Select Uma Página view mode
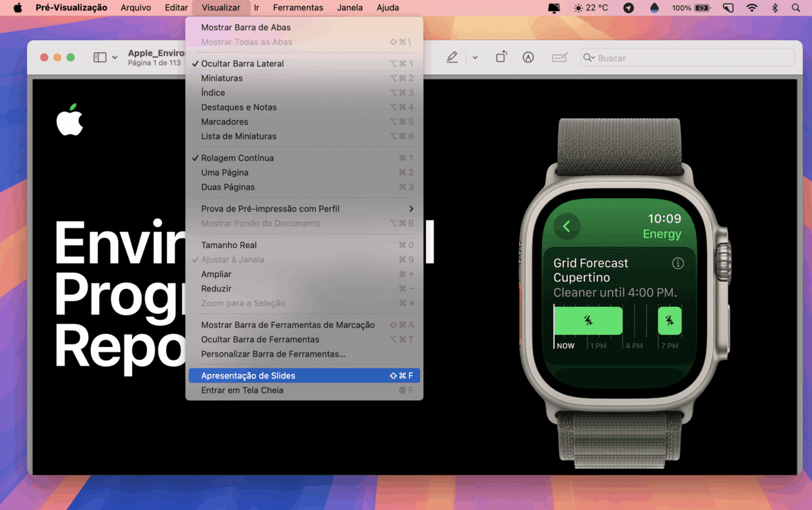 304,172
